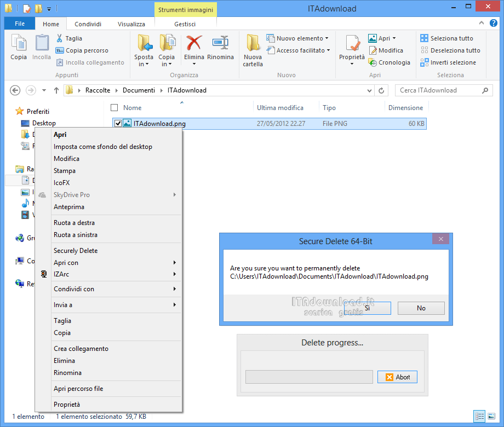Image resolution: width=504 pixels, height=427 pixels.
Task: Select Preferiti in navigation pane
Action: [x=38, y=112]
